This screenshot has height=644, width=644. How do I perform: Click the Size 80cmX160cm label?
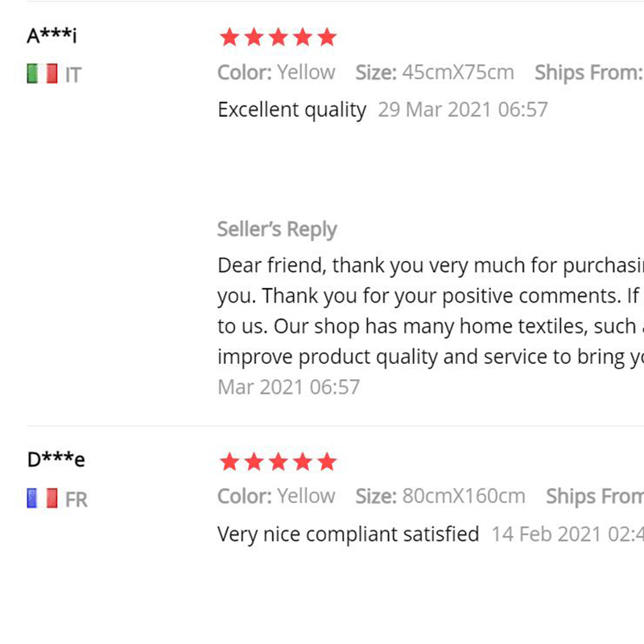[x=440, y=496]
